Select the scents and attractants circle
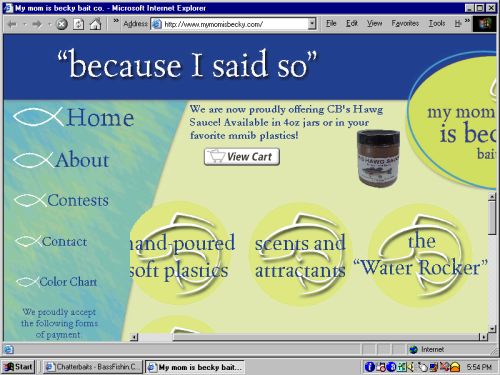This screenshot has height=375, width=500. 300,255
